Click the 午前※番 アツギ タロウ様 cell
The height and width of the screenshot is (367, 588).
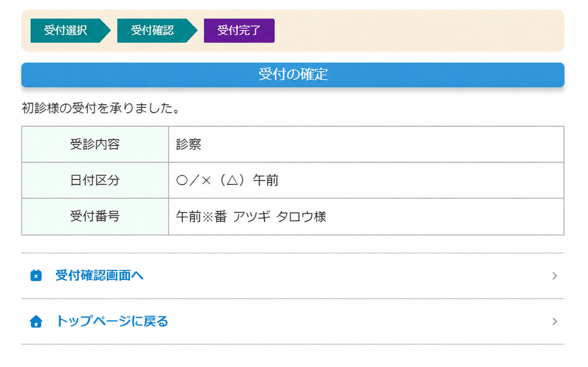pos(366,216)
